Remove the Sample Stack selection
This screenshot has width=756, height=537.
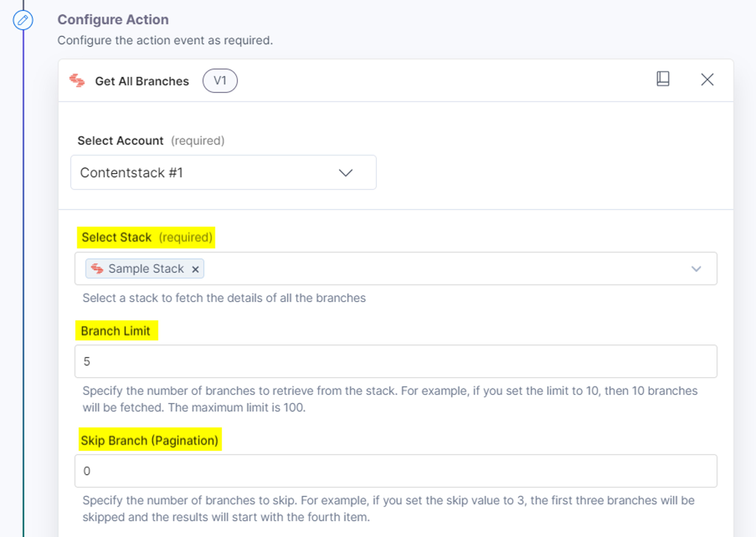(x=195, y=269)
